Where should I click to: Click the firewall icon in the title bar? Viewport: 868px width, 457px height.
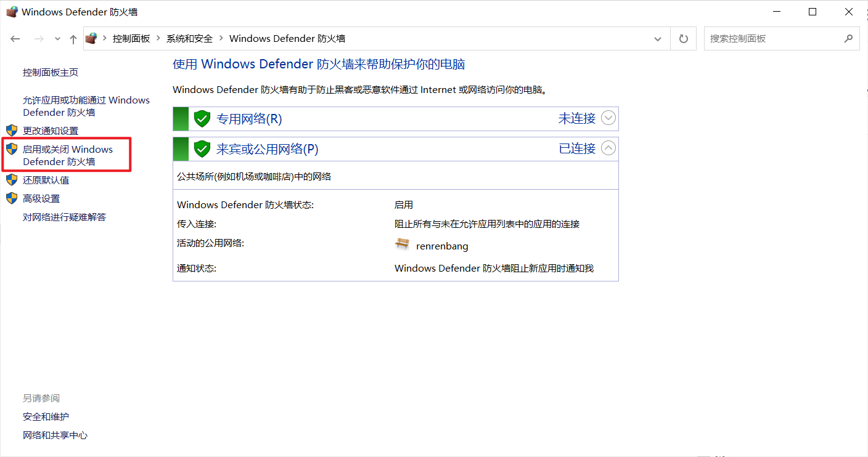coord(12,11)
